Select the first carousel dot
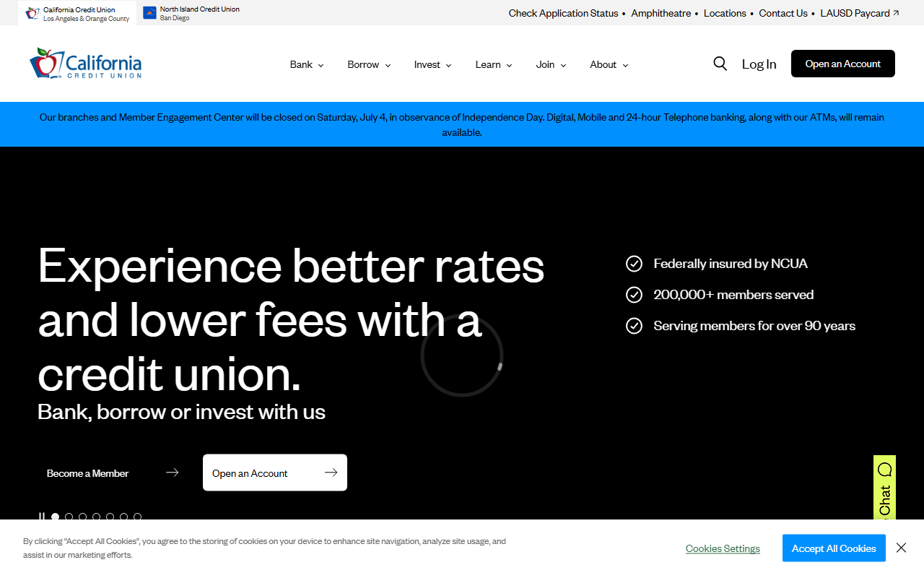924x578 pixels. [x=56, y=517]
